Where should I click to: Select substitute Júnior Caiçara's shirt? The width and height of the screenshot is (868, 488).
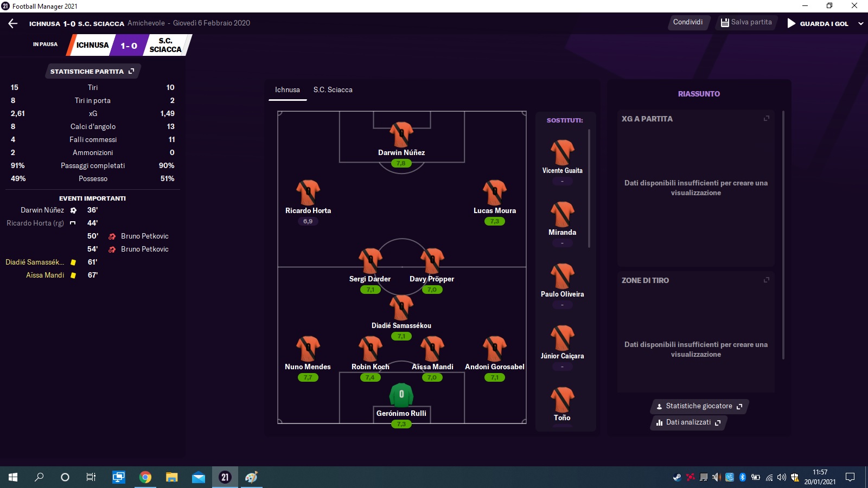coord(563,338)
